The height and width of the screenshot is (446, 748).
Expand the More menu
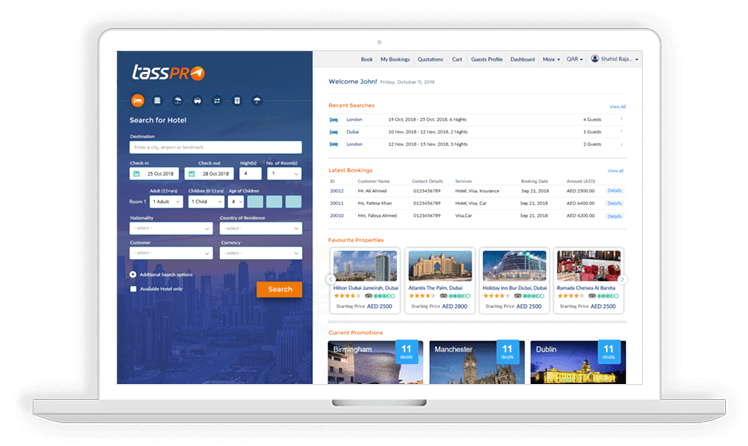[x=551, y=59]
